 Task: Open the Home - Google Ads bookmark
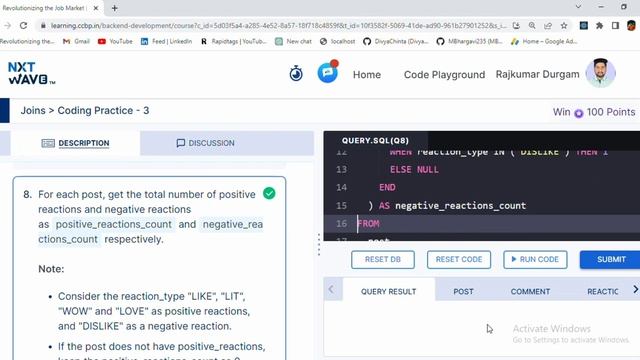click(544, 41)
